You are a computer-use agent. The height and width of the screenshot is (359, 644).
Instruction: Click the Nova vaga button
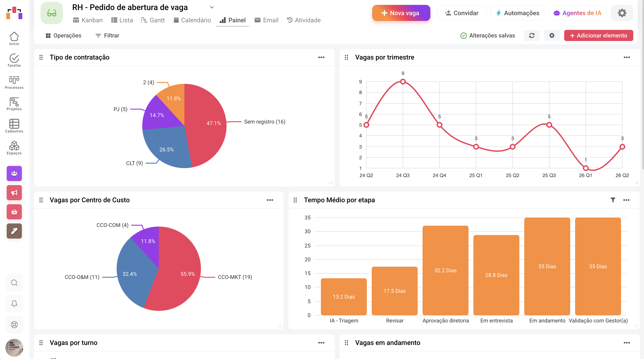pos(401,13)
